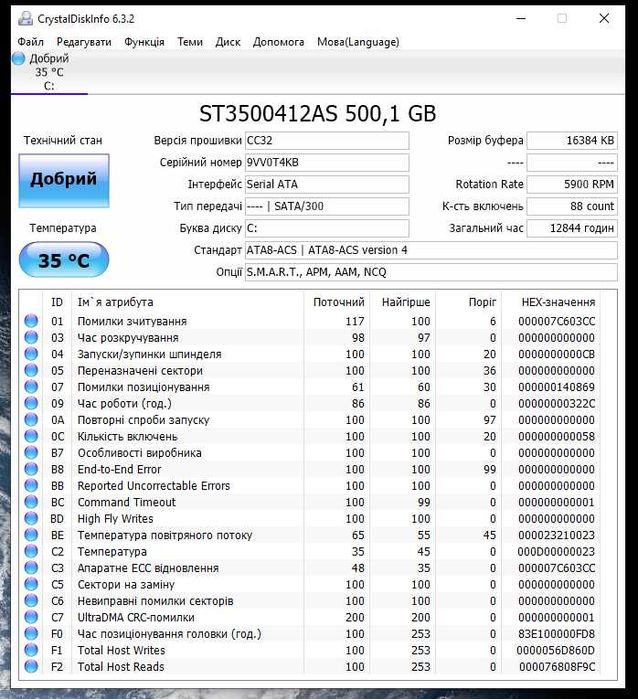Click the Поріг column header

(469, 302)
